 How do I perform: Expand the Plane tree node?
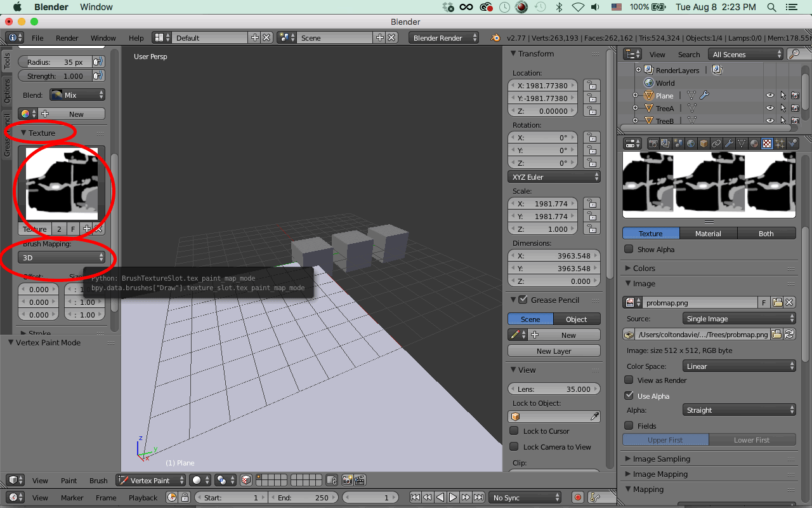635,95
